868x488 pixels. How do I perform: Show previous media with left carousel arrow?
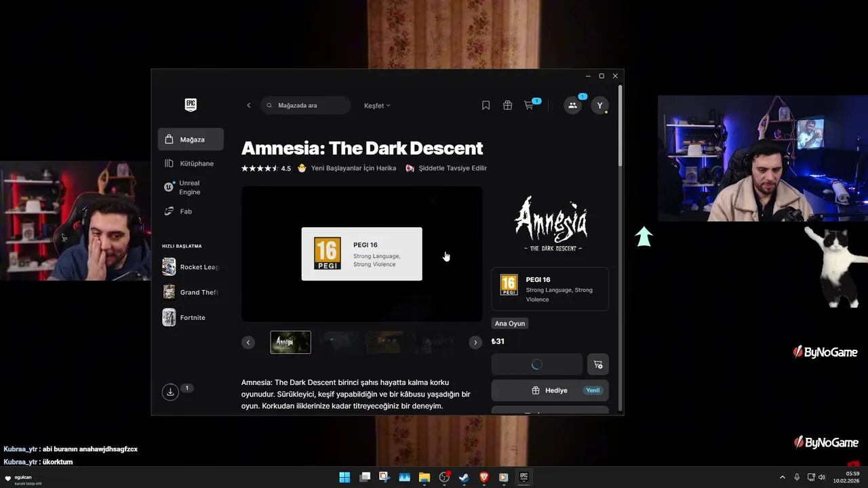pyautogui.click(x=248, y=342)
